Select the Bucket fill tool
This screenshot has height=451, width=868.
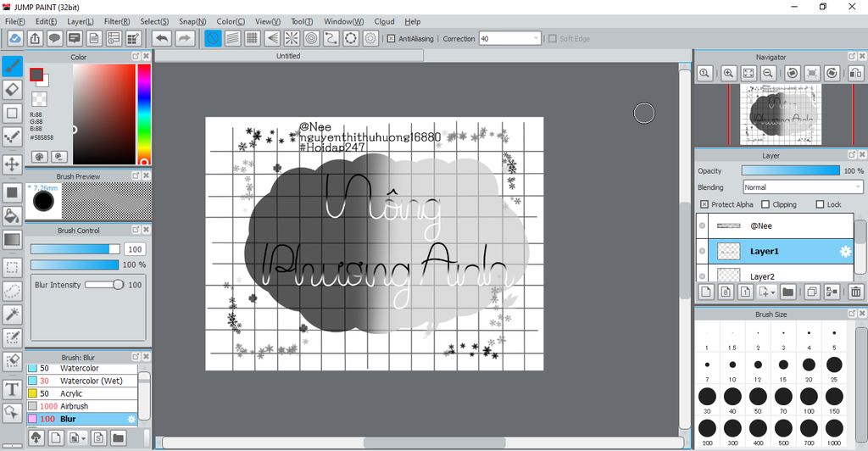[x=12, y=216]
